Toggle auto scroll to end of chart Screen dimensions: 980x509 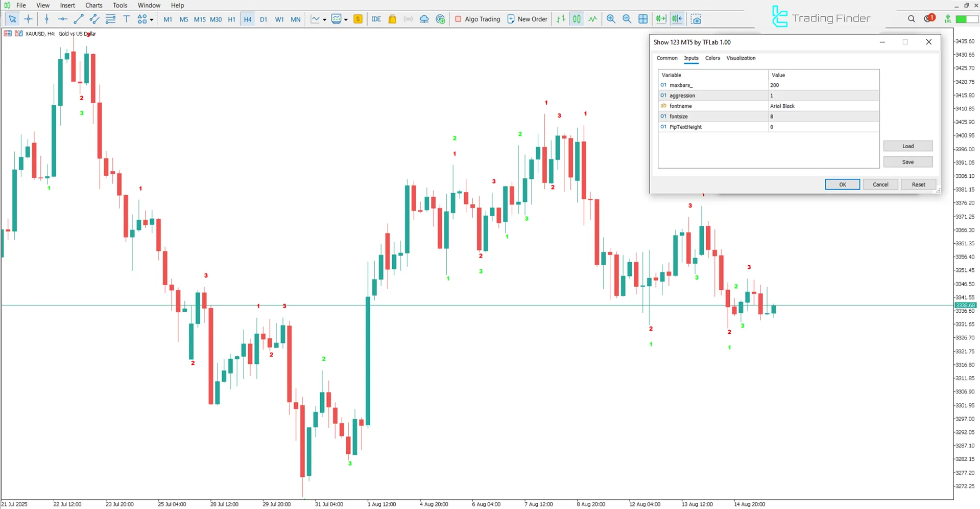pos(661,19)
